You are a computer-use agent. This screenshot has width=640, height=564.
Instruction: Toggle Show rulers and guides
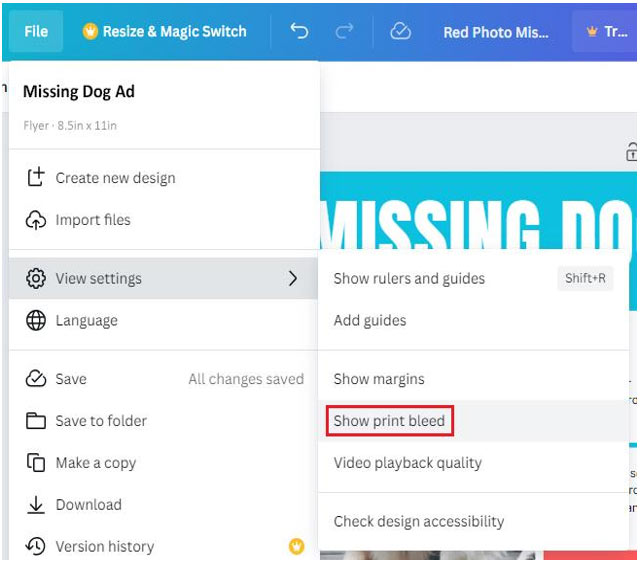coord(409,279)
